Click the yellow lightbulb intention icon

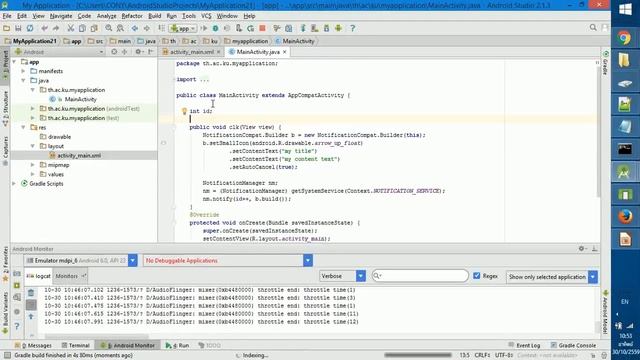184,111
